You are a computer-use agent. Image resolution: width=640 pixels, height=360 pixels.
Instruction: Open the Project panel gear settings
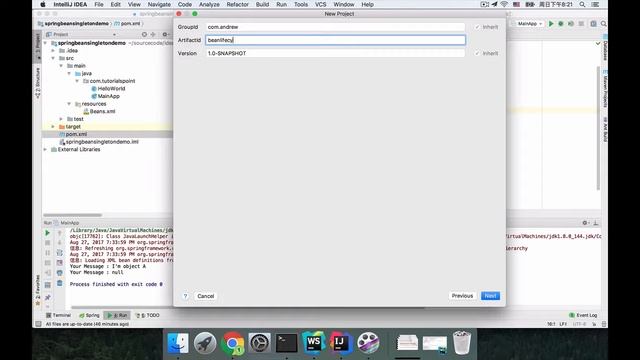[x=165, y=34]
